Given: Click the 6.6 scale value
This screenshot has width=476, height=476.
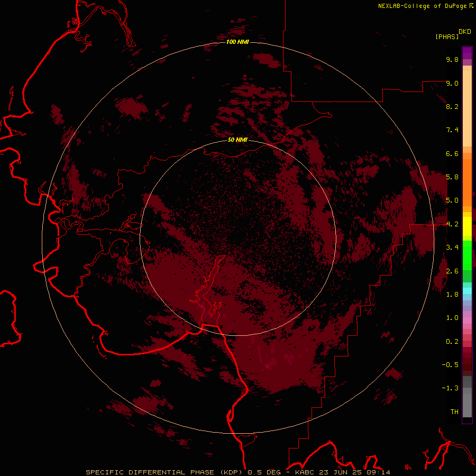Looking at the screenshot, I should point(452,153).
